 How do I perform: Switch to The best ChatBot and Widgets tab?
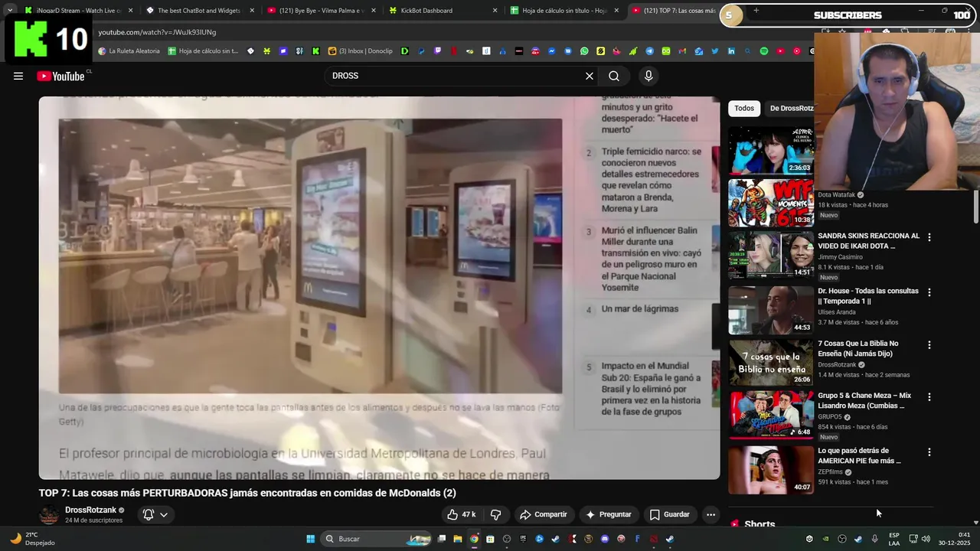(199, 11)
